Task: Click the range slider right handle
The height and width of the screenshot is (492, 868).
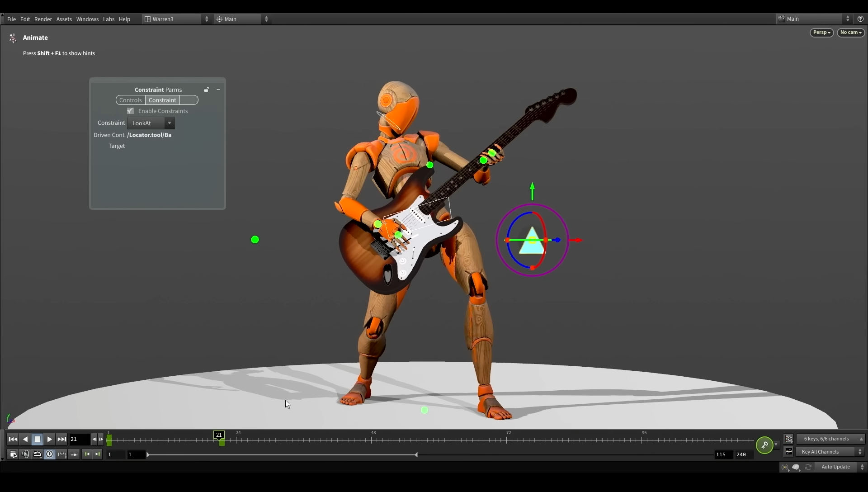Action: click(x=416, y=454)
